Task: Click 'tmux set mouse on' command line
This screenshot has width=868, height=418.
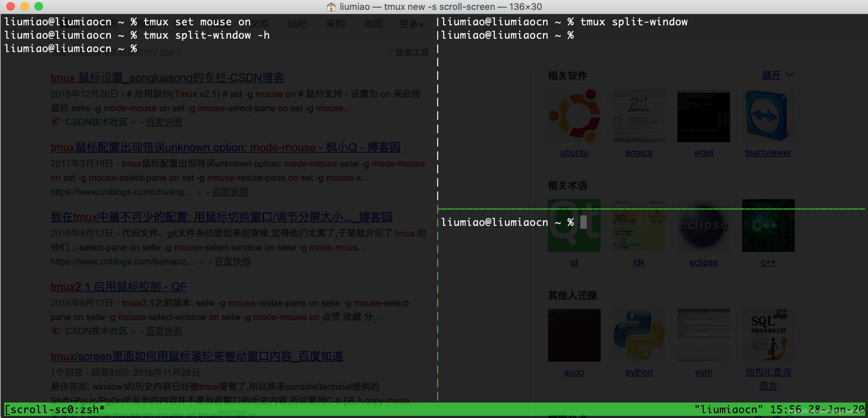Action: (197, 22)
